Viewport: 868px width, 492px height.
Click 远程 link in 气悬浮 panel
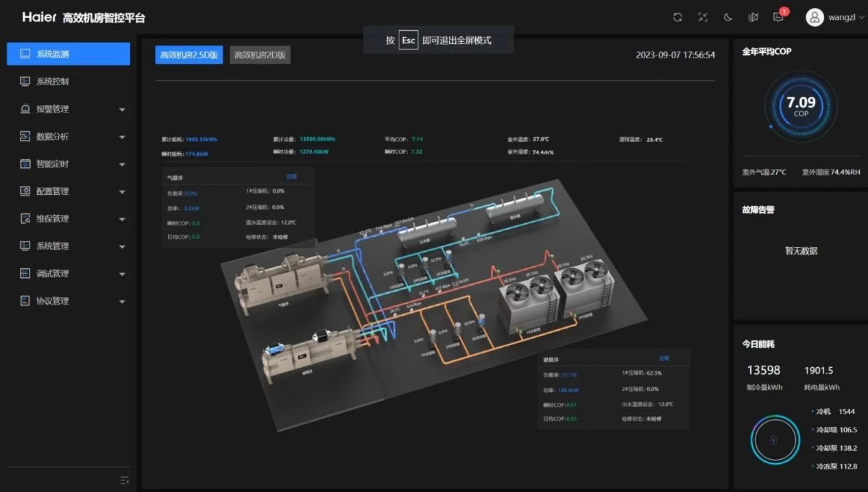[x=291, y=176]
